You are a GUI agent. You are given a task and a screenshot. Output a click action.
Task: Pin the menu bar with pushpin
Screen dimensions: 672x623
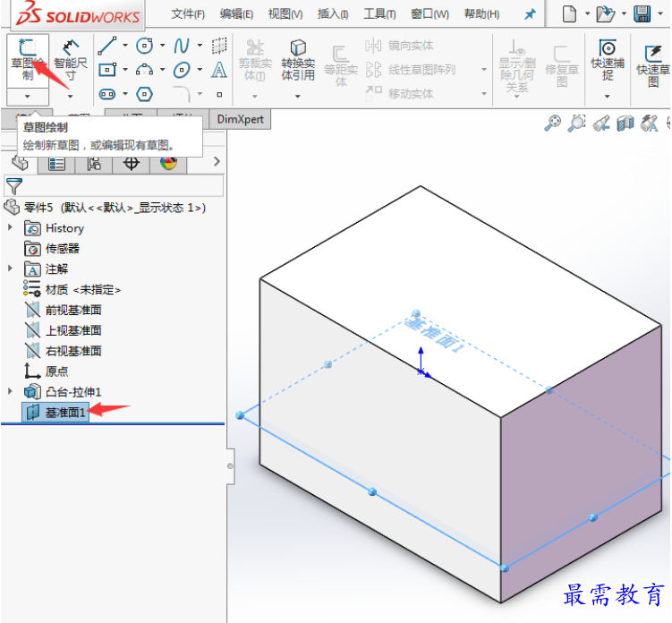[530, 14]
